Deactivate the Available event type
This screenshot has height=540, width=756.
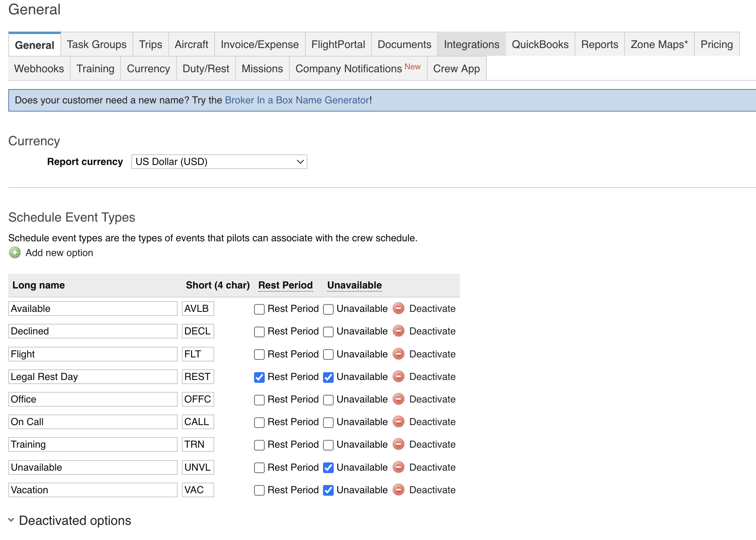click(x=398, y=309)
